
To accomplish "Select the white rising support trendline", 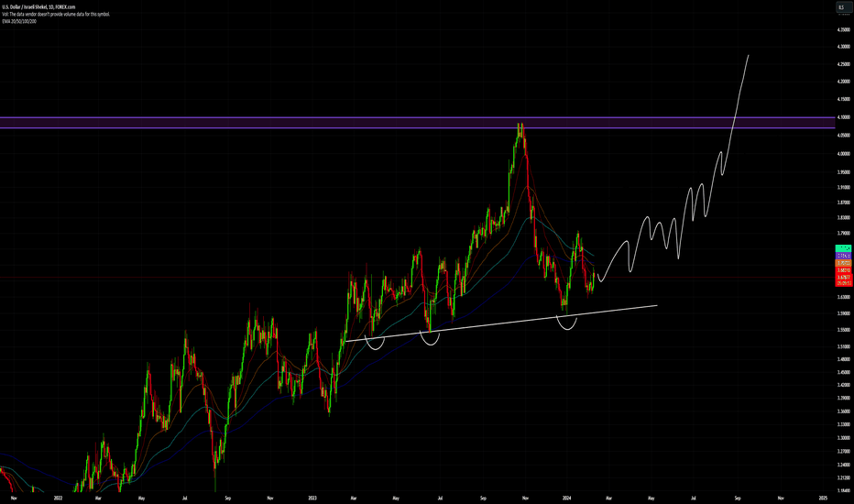I will pyautogui.click(x=501, y=323).
